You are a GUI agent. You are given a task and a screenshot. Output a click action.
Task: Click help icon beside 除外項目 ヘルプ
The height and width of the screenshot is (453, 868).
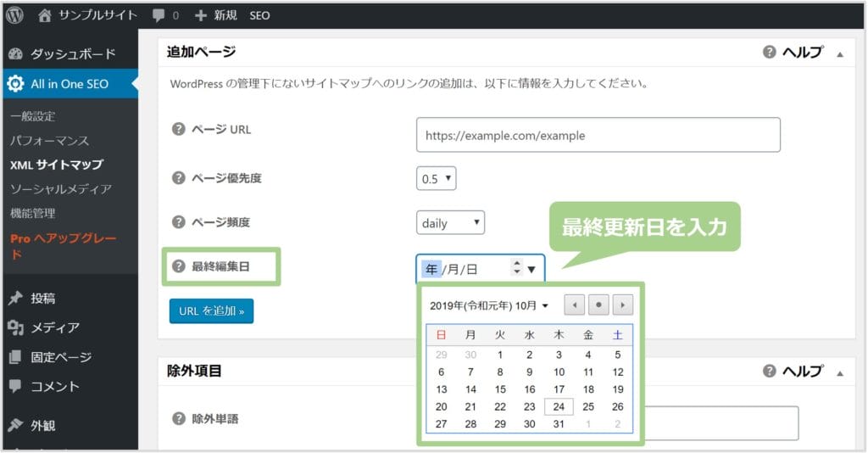tap(770, 371)
